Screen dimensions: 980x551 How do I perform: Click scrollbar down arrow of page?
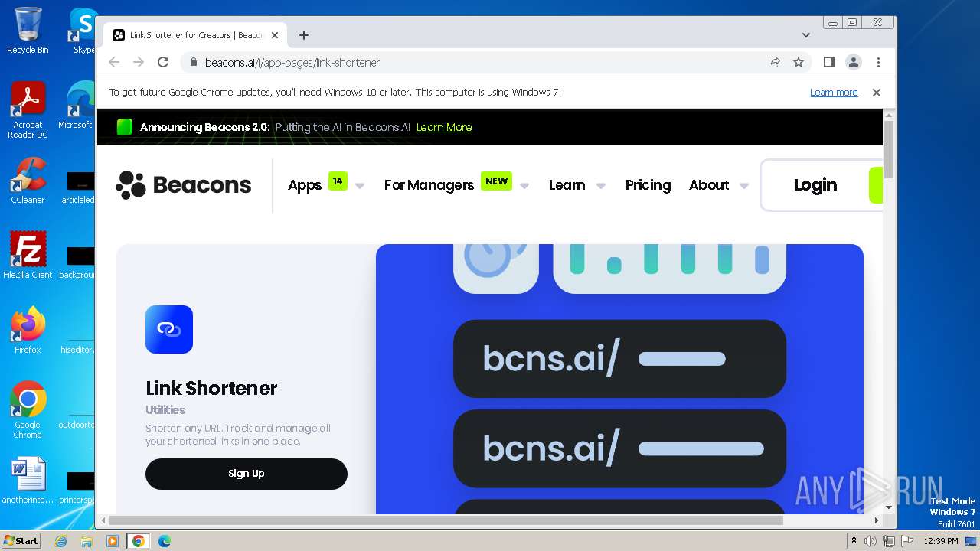pyautogui.click(x=889, y=507)
